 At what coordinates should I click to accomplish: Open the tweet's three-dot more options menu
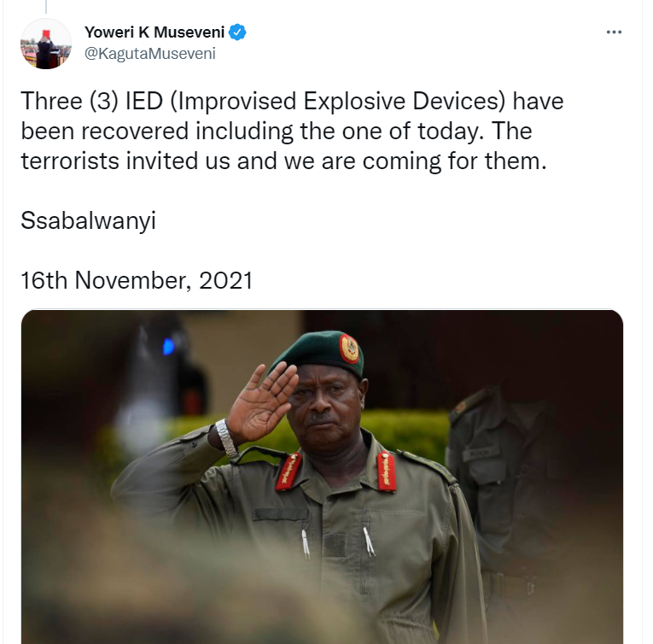pyautogui.click(x=614, y=32)
